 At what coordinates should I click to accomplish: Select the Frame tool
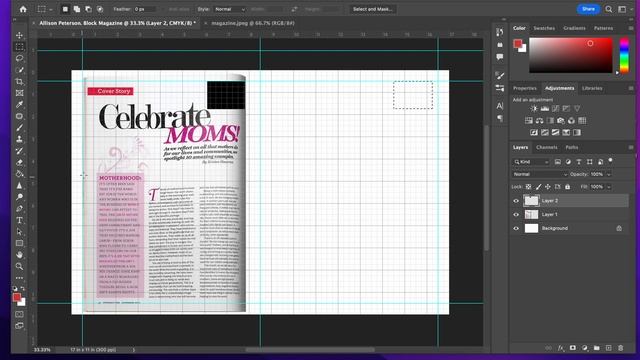coord(19,93)
